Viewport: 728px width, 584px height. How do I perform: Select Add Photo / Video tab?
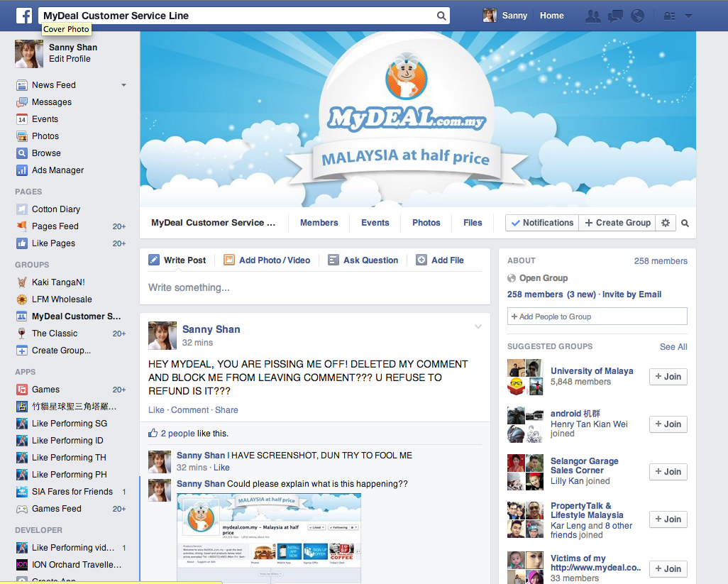tap(267, 260)
